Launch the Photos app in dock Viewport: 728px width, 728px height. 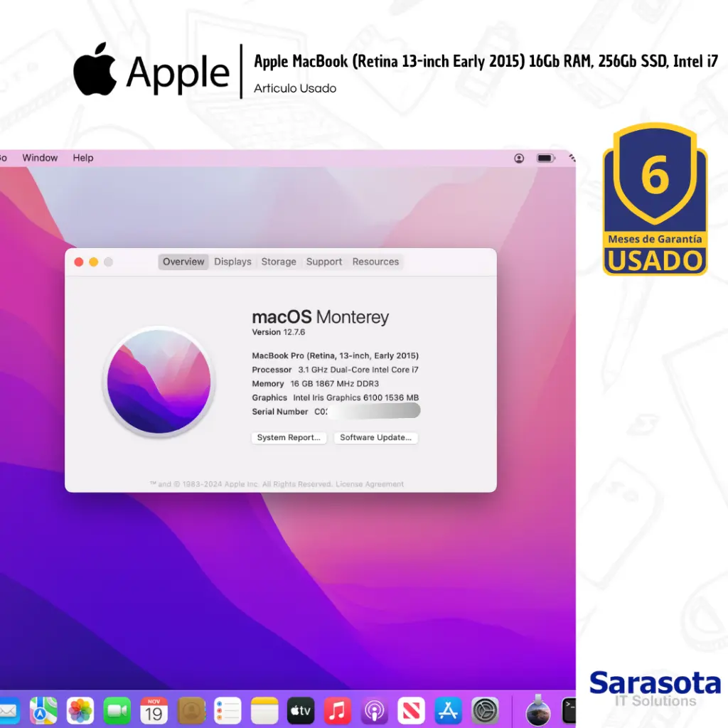point(80,710)
